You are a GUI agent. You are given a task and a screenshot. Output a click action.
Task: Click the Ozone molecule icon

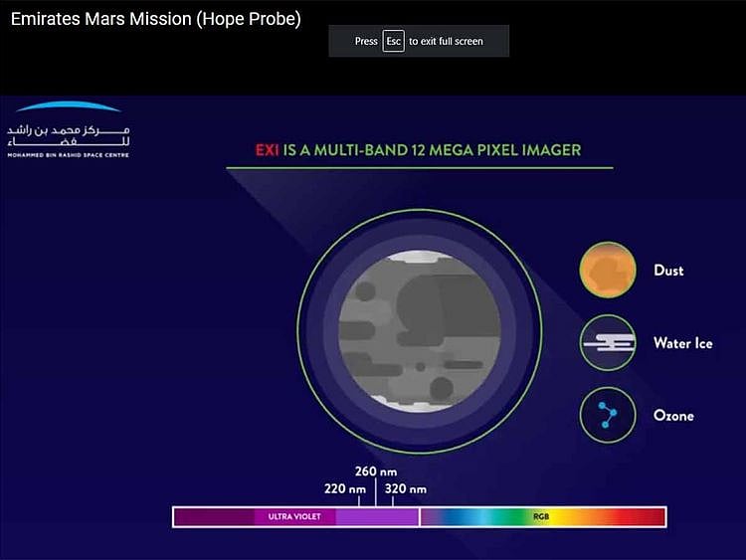(x=608, y=415)
